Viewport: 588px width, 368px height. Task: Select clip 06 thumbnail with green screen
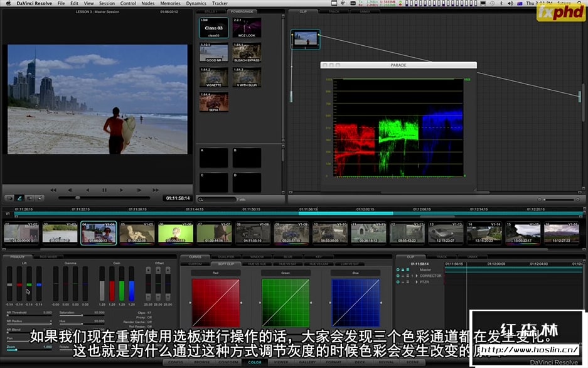point(176,233)
